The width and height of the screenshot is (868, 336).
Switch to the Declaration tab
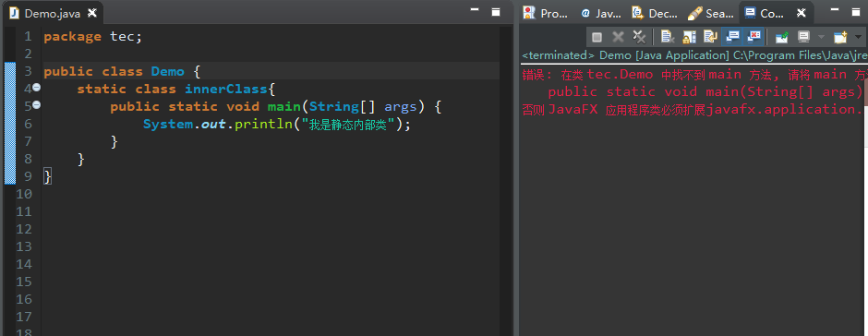click(x=655, y=13)
